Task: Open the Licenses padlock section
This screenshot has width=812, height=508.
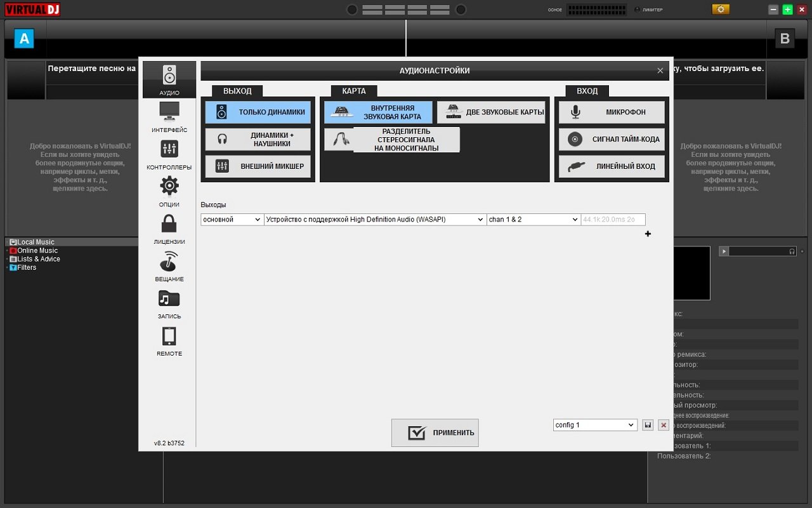Action: 169,229
